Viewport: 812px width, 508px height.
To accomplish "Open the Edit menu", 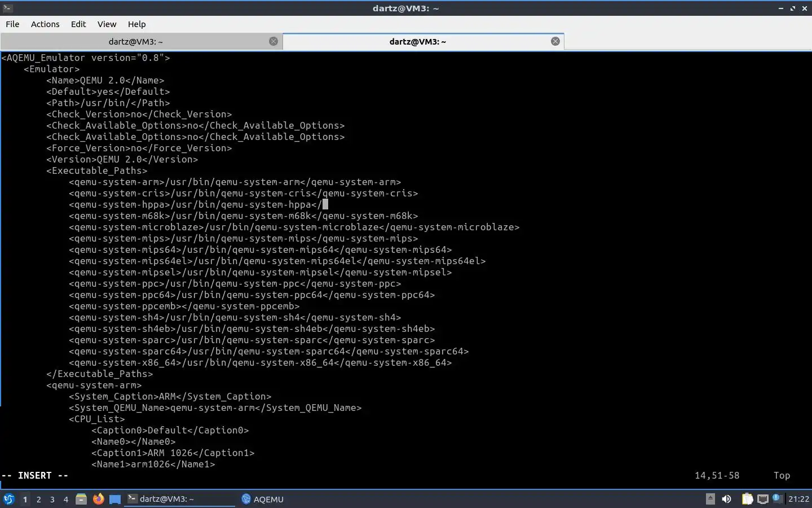I will coord(78,24).
